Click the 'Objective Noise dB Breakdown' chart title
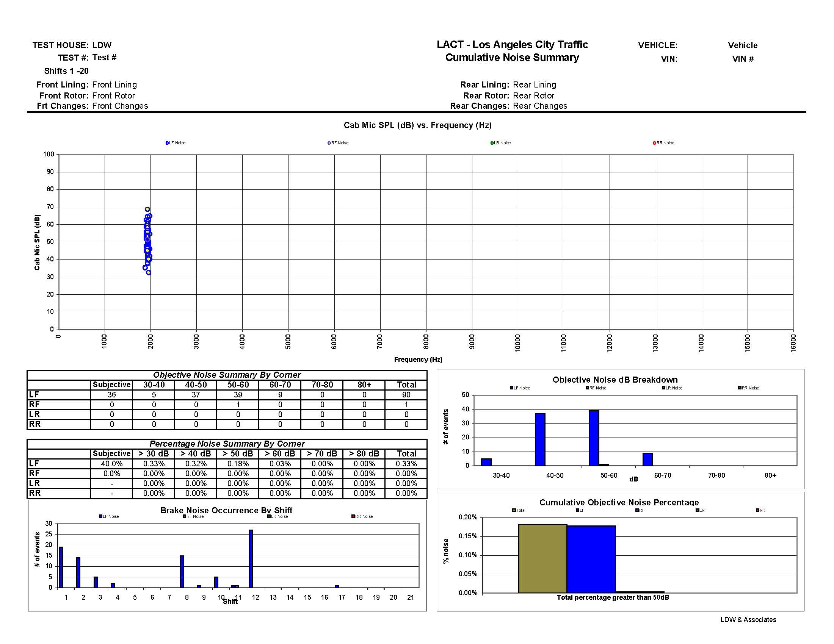The height and width of the screenshot is (644, 834). [x=615, y=380]
